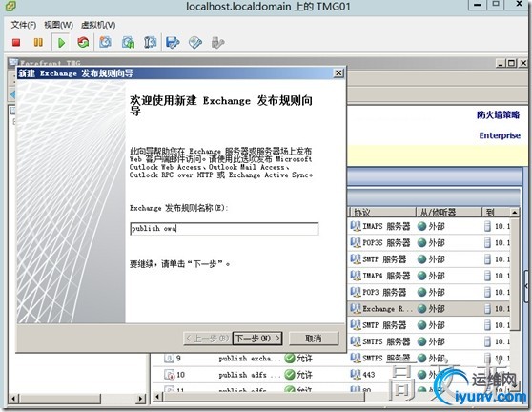
Task: Open the 视图(W) menu
Action: [x=58, y=25]
